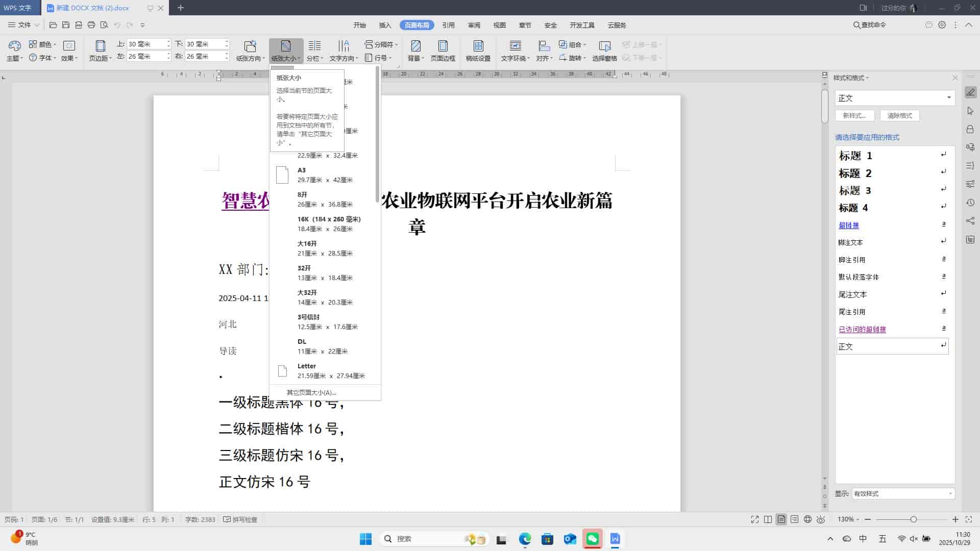Screen dimensions: 980x551
Task: Open the folder icon in quick access toolbar
Action: point(53,24)
